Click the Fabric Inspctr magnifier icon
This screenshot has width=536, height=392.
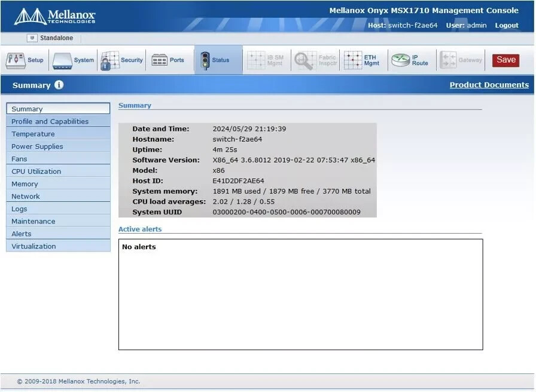[x=305, y=61]
